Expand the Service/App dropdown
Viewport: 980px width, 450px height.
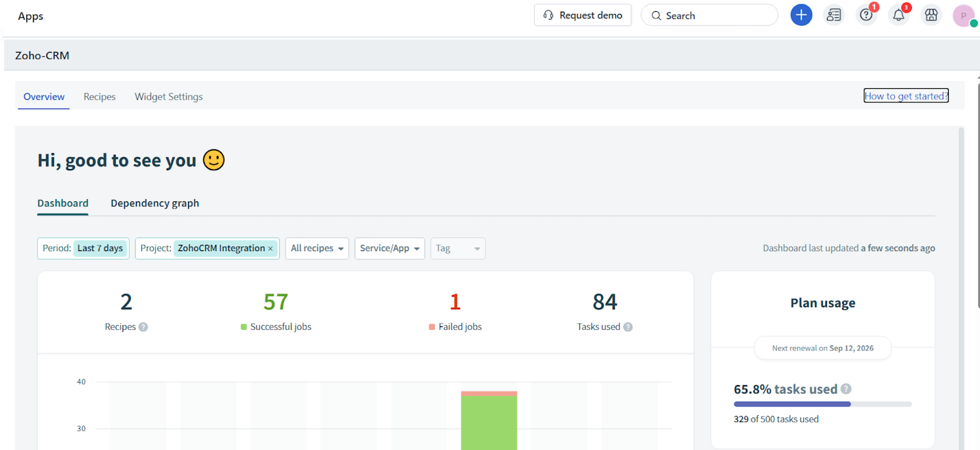point(390,248)
